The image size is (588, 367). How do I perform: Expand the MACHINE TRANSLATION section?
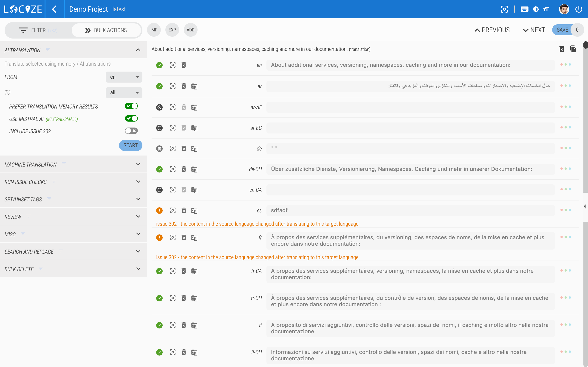pyautogui.click(x=138, y=164)
